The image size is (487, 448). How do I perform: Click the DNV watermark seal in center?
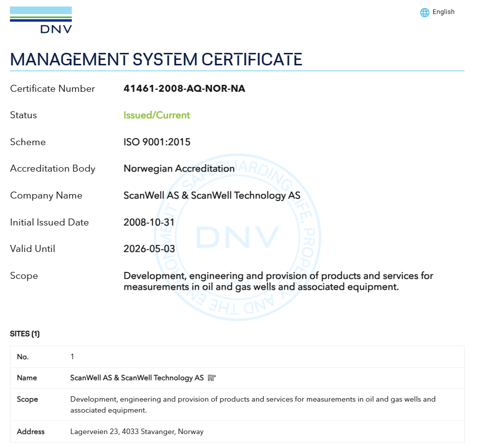[237, 237]
